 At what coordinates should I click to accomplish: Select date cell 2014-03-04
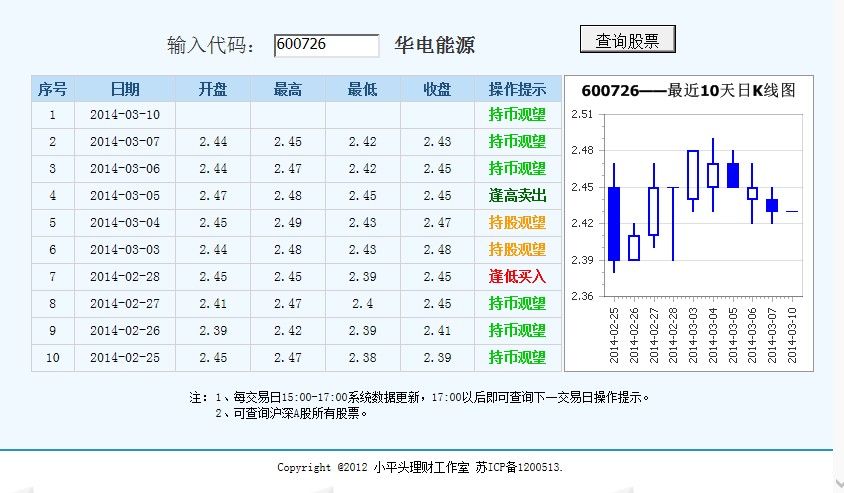click(125, 222)
